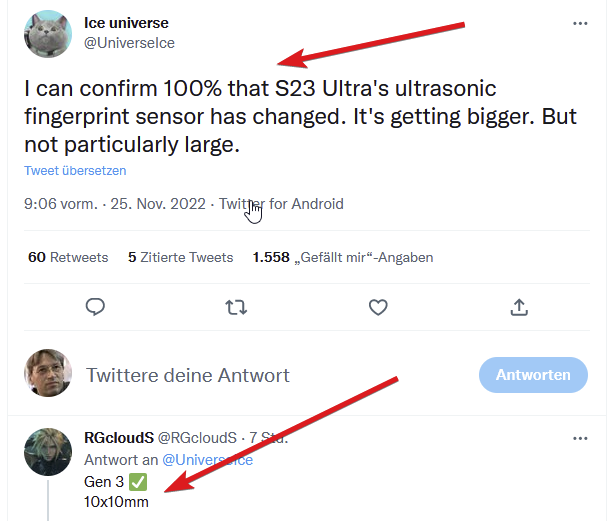614x521 pixels.
Task: Open the Twitter for Android source link
Action: tap(281, 204)
